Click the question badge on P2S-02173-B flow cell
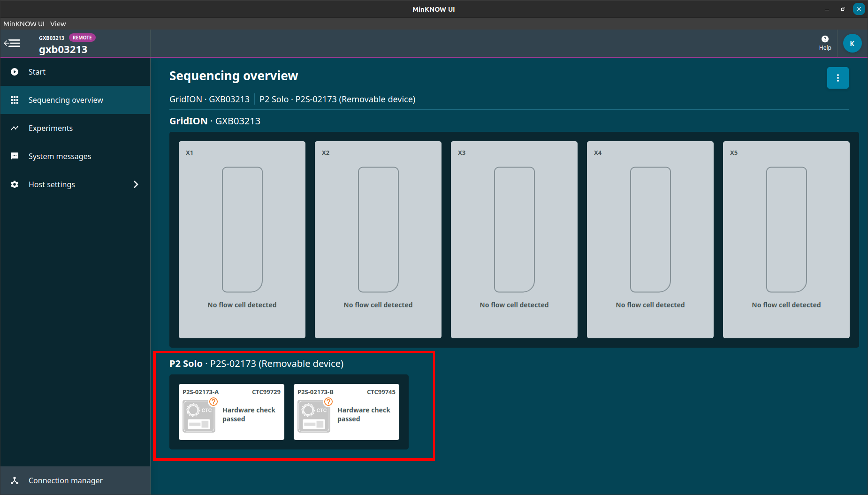The image size is (868, 495). 328,402
